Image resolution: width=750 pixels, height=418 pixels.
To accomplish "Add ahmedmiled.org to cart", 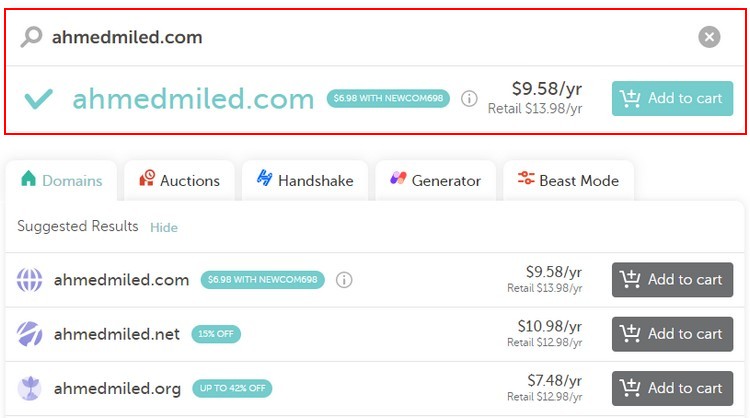I will pos(672,388).
